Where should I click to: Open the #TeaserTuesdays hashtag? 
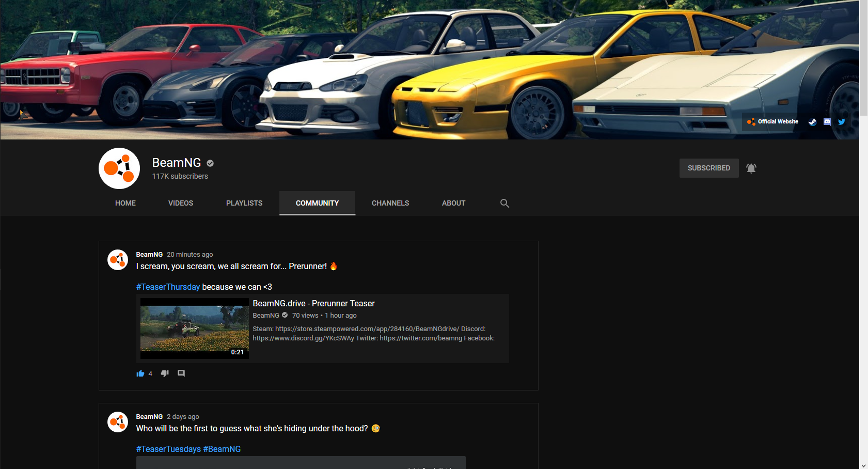(168, 449)
